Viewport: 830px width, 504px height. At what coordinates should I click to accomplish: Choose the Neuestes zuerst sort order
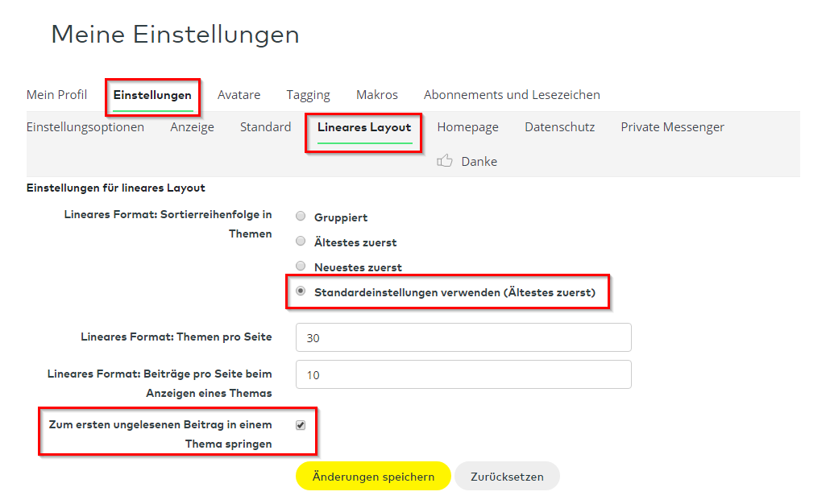click(x=301, y=266)
